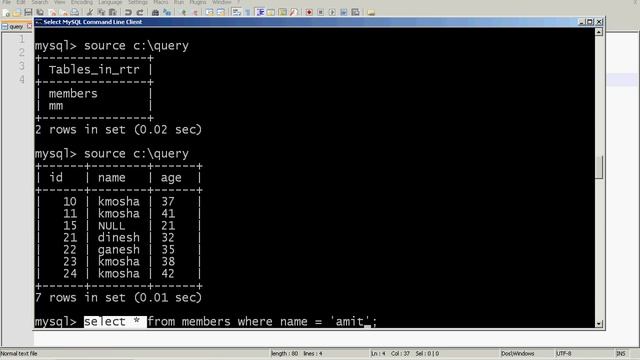The height and width of the screenshot is (360, 640).
Task: Click 'Ln : 4' status bar entry
Action: point(378,353)
